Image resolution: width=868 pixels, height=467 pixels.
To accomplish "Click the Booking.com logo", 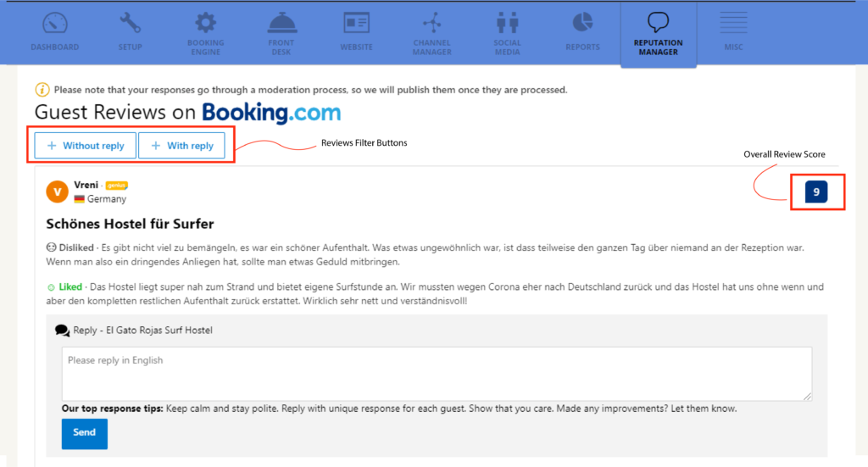I will (x=271, y=113).
